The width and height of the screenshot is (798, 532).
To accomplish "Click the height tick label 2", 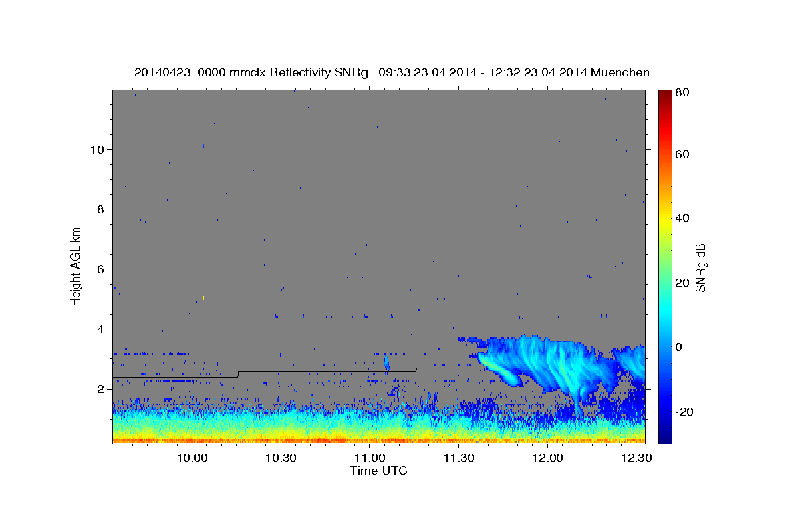I will click(x=100, y=389).
